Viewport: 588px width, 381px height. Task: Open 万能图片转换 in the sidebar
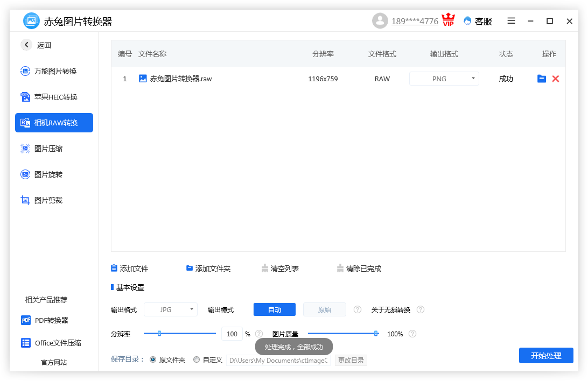click(54, 71)
